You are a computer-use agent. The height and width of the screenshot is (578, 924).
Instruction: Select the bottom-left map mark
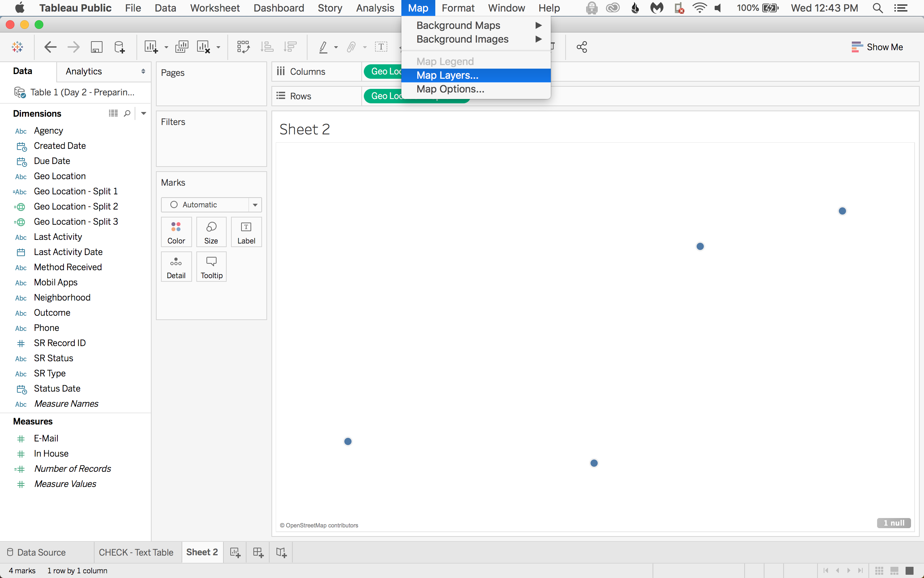click(x=348, y=441)
